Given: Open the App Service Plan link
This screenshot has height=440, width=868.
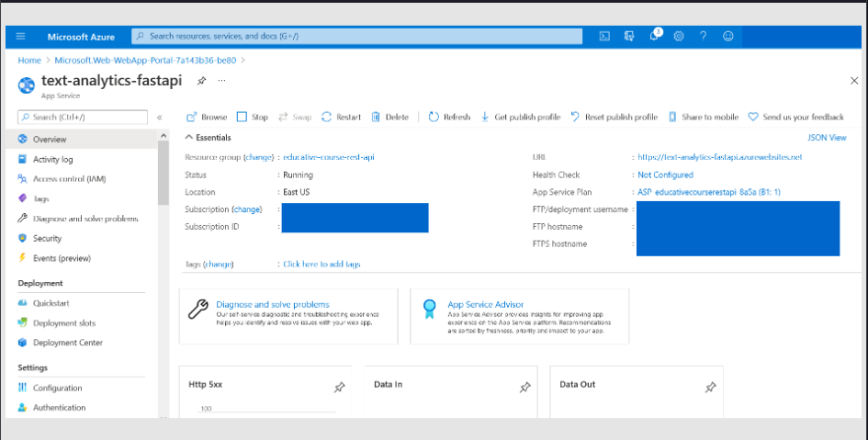Looking at the screenshot, I should pos(708,192).
